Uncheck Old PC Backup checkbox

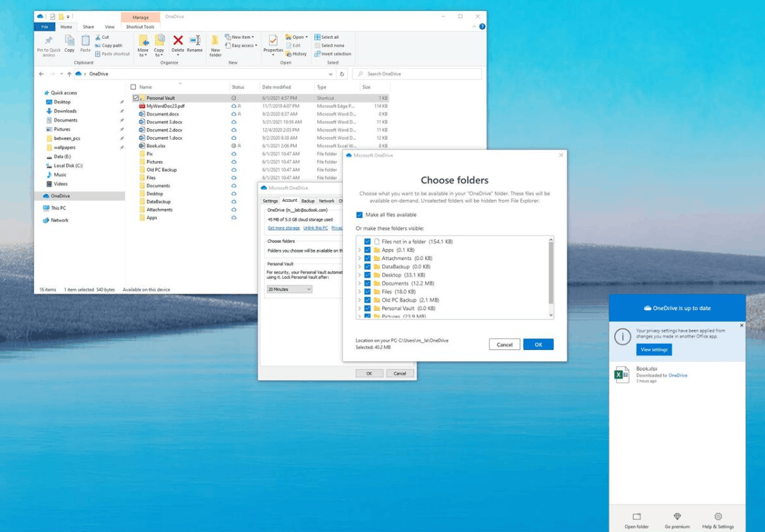coord(368,300)
